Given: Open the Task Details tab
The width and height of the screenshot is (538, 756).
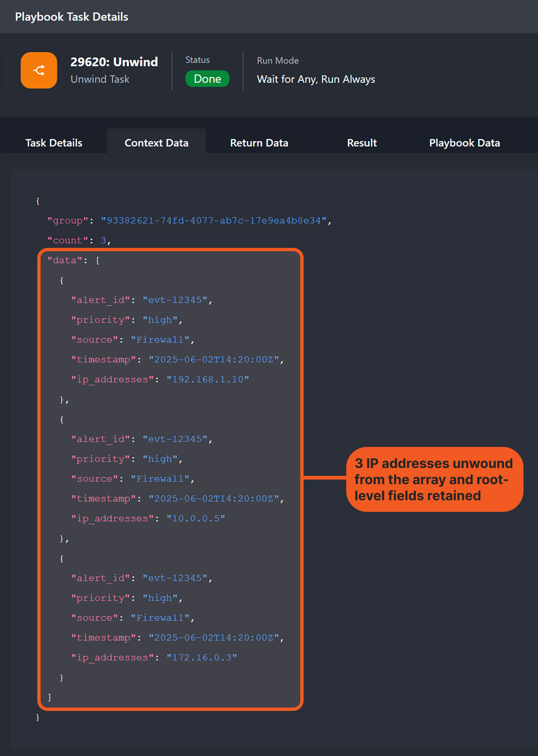Looking at the screenshot, I should [x=54, y=143].
